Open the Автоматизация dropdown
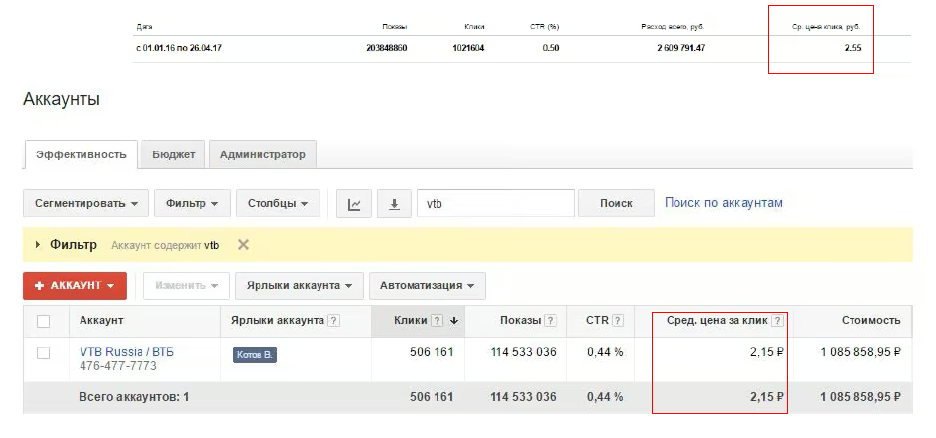This screenshot has width=936, height=438. (427, 285)
